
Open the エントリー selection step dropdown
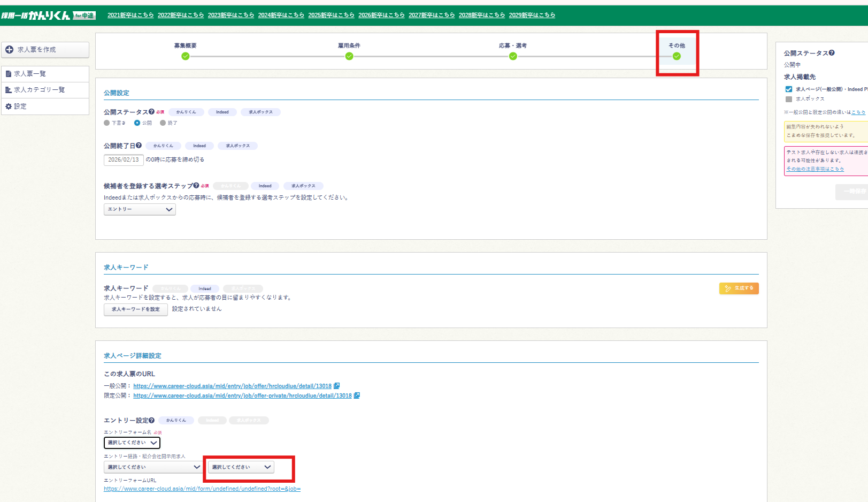click(140, 209)
